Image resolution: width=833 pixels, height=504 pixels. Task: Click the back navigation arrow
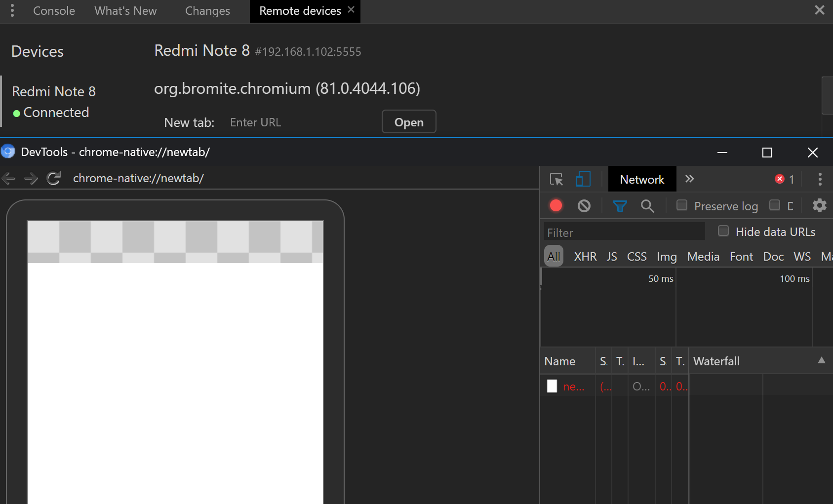9,178
